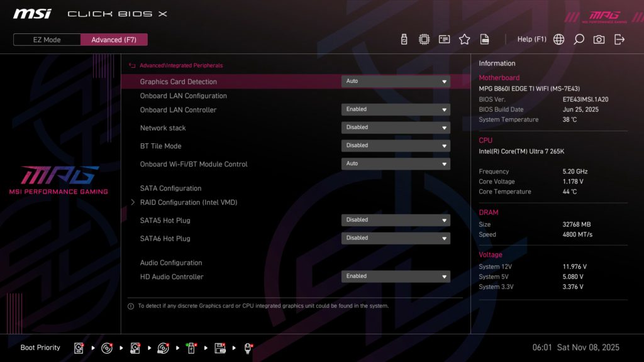The height and width of the screenshot is (362, 644).
Task: Open the hardware CPU info icon
Action: (424, 39)
